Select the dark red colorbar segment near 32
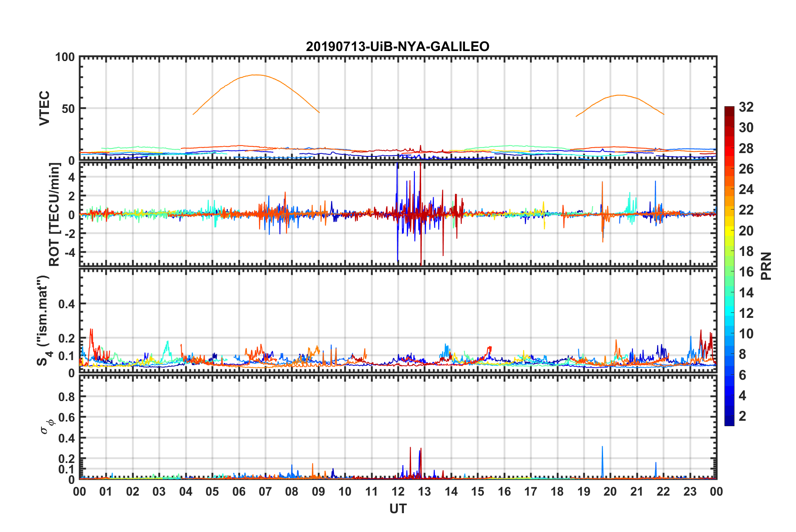 click(729, 110)
